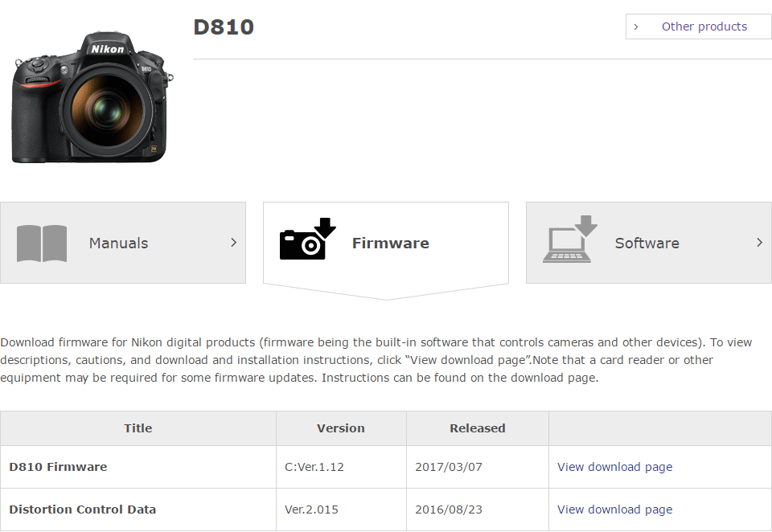Switch to the Software tab

tap(649, 243)
